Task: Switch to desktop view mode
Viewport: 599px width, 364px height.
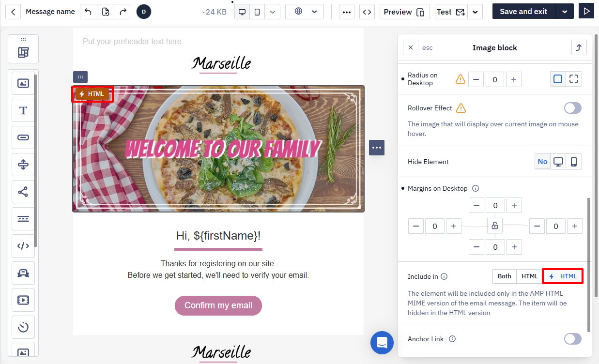Action: click(x=242, y=12)
